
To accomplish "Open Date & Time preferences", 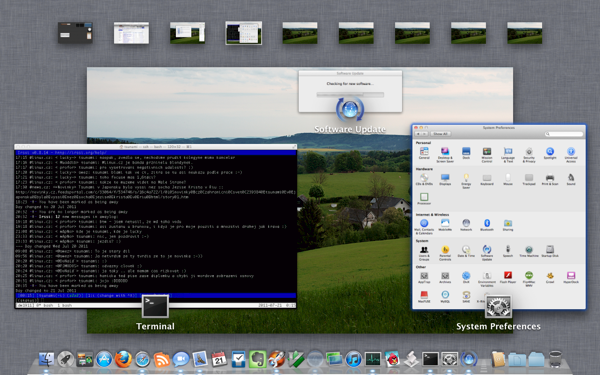I will [466, 251].
